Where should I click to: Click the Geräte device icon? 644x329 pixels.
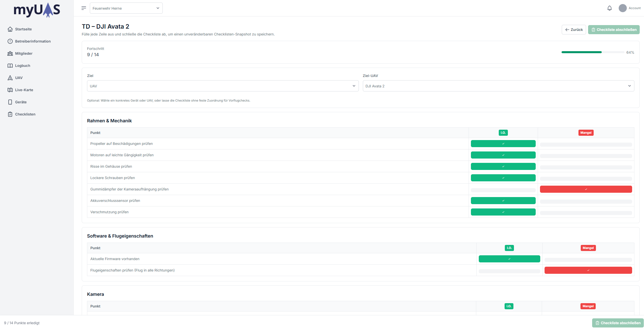tap(10, 102)
